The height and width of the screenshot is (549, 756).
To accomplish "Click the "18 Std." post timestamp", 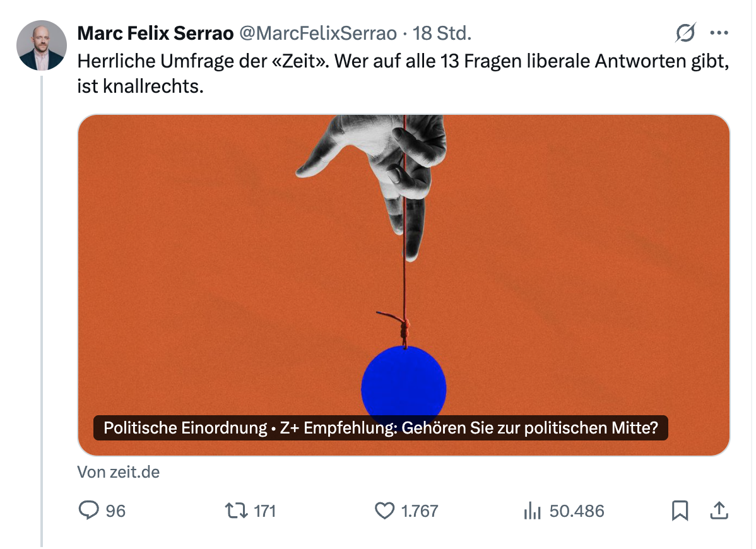I will pos(442,33).
